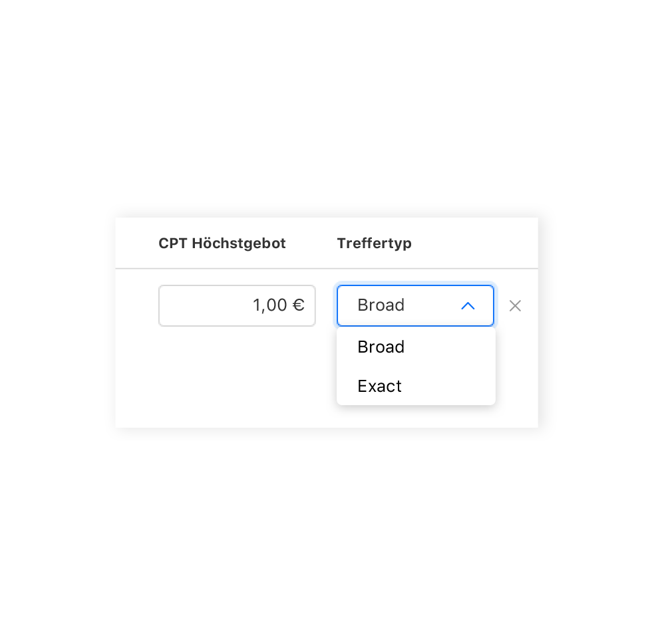The height and width of the screenshot is (644, 652).
Task: Delete this keyword row with the gray X
Action: 515,306
